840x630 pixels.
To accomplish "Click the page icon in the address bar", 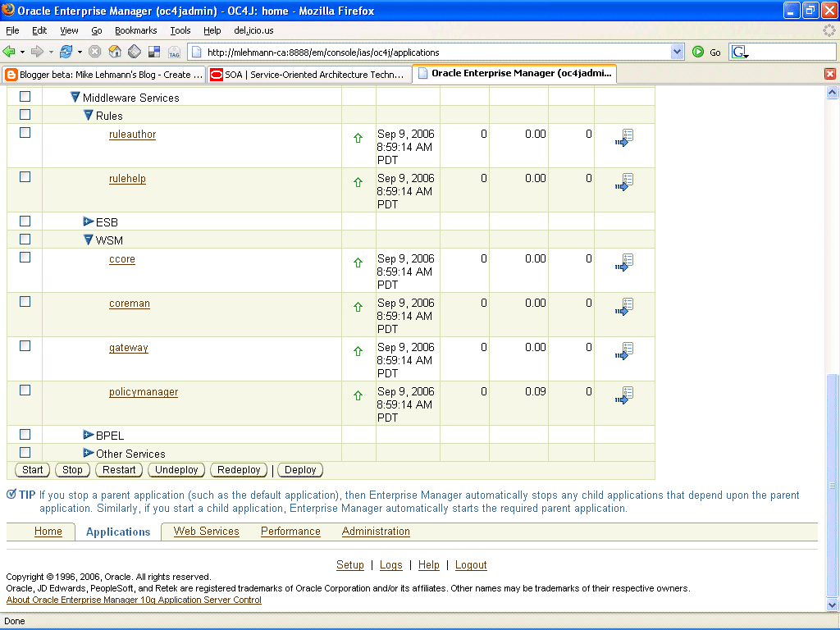I will 197,52.
